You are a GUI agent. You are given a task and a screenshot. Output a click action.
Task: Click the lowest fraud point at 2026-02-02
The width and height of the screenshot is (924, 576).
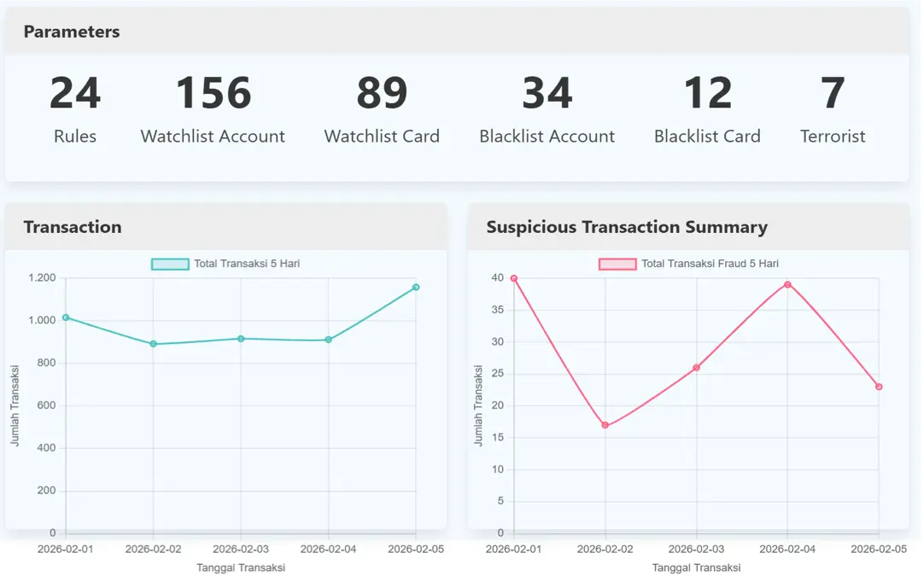coord(605,424)
